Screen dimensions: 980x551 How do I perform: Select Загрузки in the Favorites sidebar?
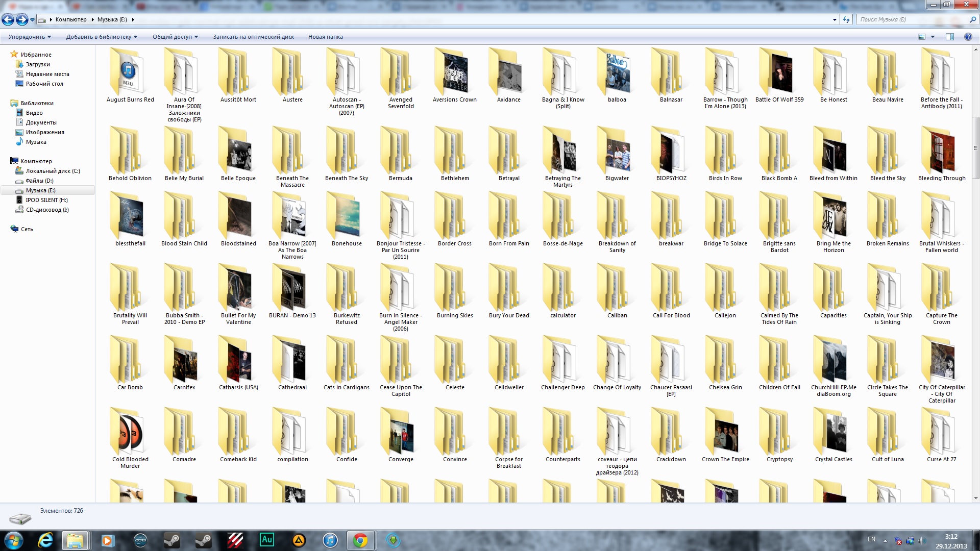coord(38,64)
